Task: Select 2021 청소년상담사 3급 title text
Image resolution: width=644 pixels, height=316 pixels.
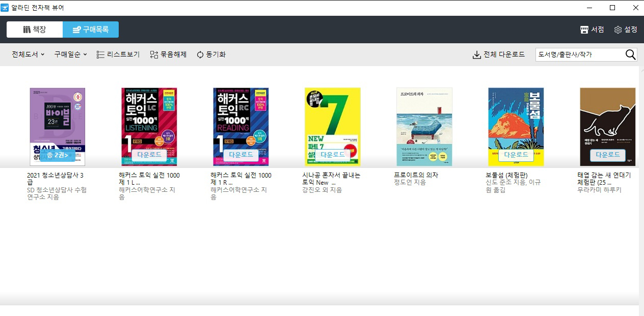Action: pyautogui.click(x=55, y=179)
